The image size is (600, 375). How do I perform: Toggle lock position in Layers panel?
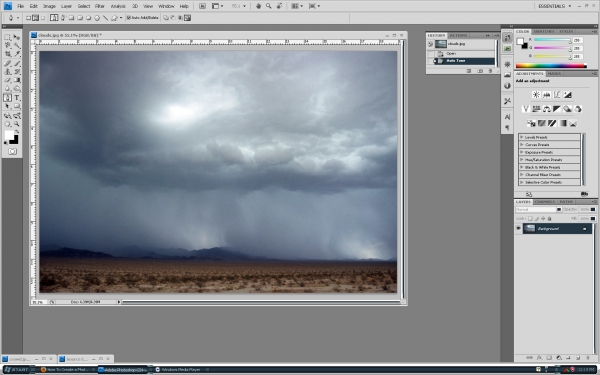coord(543,218)
